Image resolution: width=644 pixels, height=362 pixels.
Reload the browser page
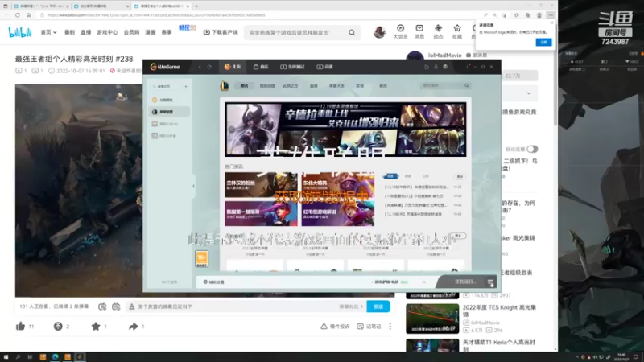pyautogui.click(x=17, y=15)
